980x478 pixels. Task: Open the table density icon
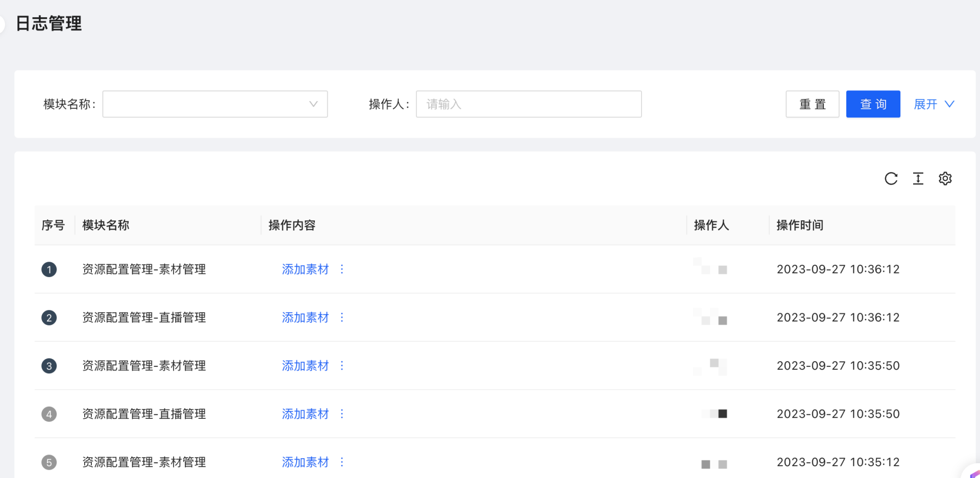click(x=918, y=179)
